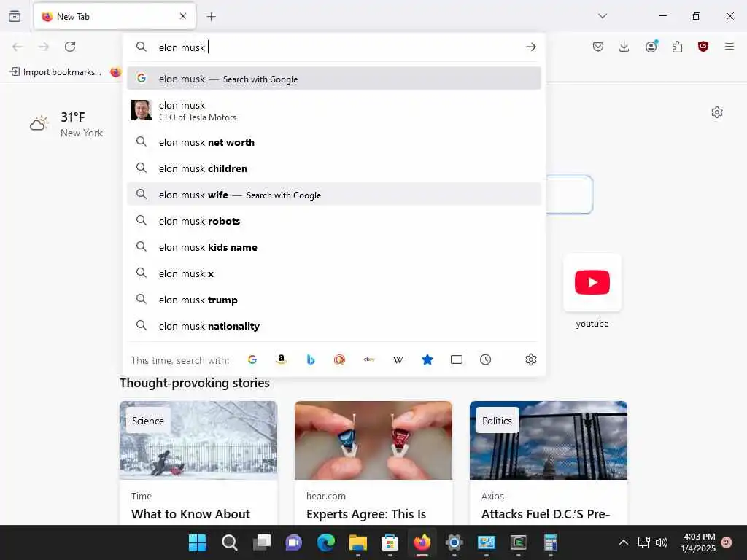Search in Bookmarks star icon
This screenshot has width=747, height=560.
coord(427,359)
